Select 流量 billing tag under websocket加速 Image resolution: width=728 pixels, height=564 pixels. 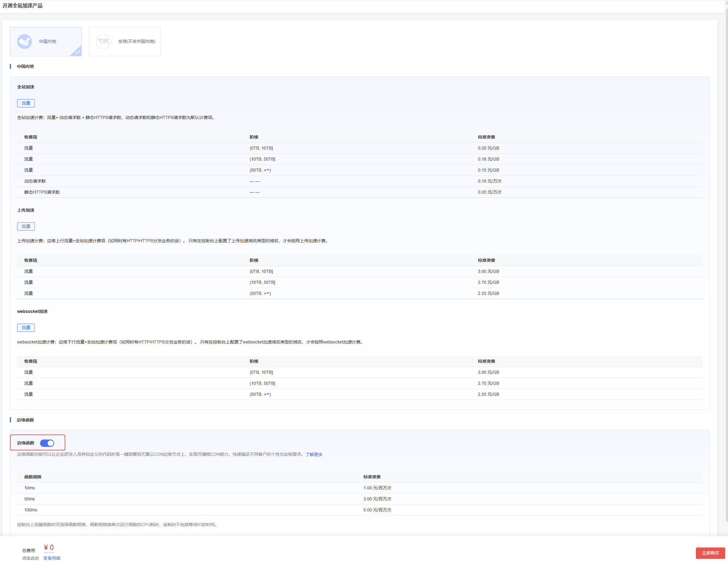[26, 328]
